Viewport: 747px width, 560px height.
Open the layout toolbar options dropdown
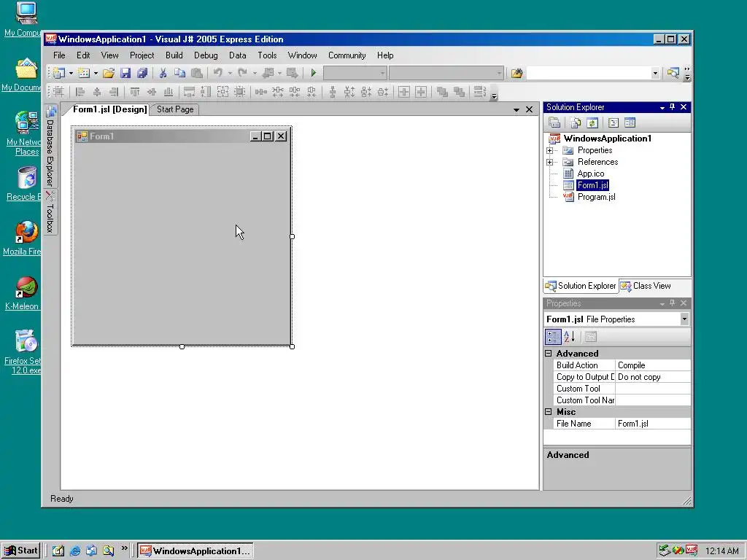(494, 96)
